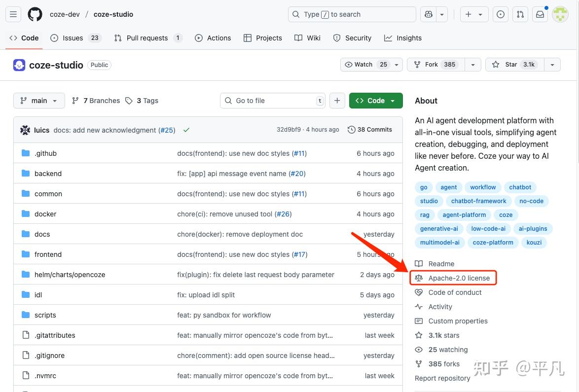Open the notifications inbox icon

540,14
